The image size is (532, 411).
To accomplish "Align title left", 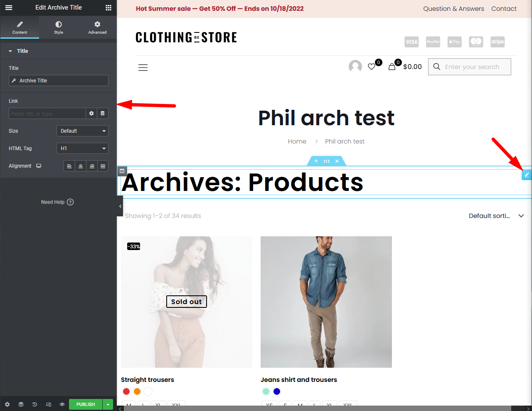I will [x=69, y=166].
